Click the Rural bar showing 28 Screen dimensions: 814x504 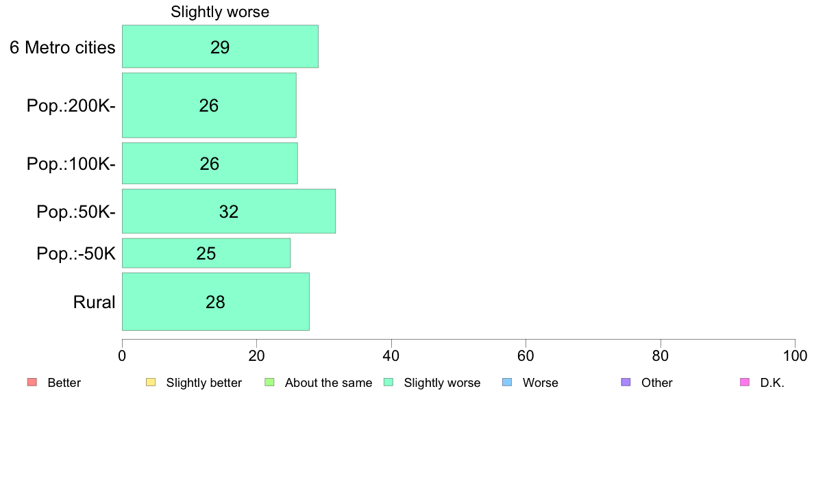click(x=215, y=301)
